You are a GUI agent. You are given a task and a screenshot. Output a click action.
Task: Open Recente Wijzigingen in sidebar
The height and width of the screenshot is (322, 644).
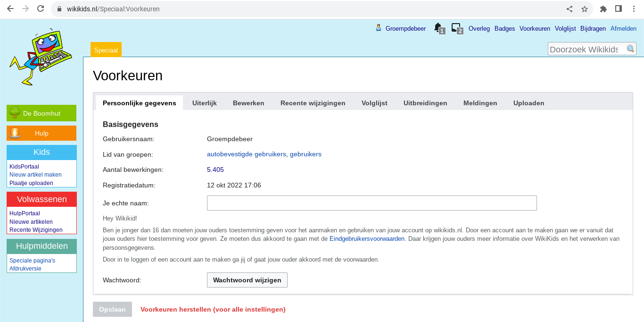(36, 230)
